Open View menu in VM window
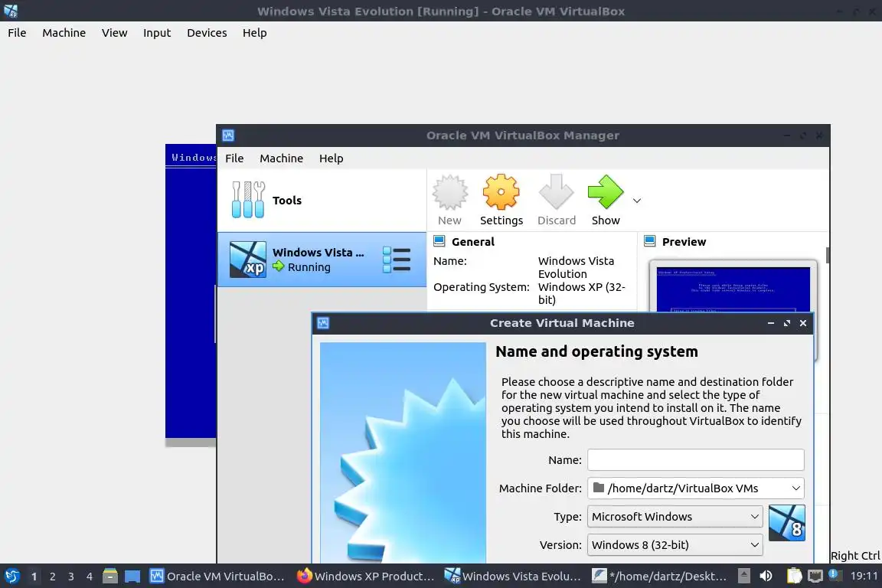This screenshot has width=882, height=588. (114, 33)
